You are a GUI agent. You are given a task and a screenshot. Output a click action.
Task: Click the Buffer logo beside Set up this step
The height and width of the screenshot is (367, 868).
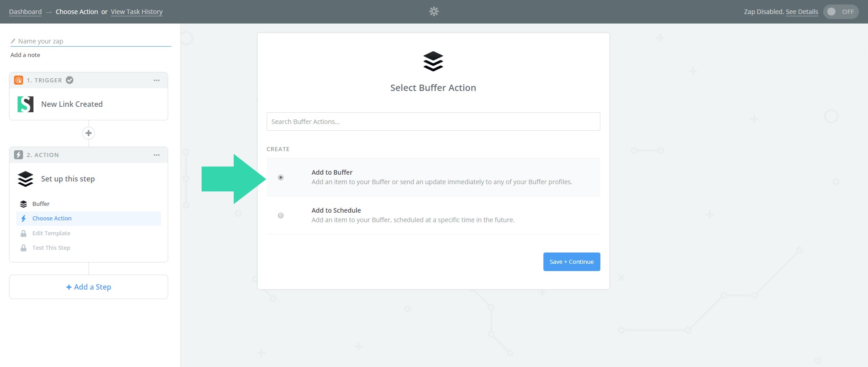click(25, 179)
